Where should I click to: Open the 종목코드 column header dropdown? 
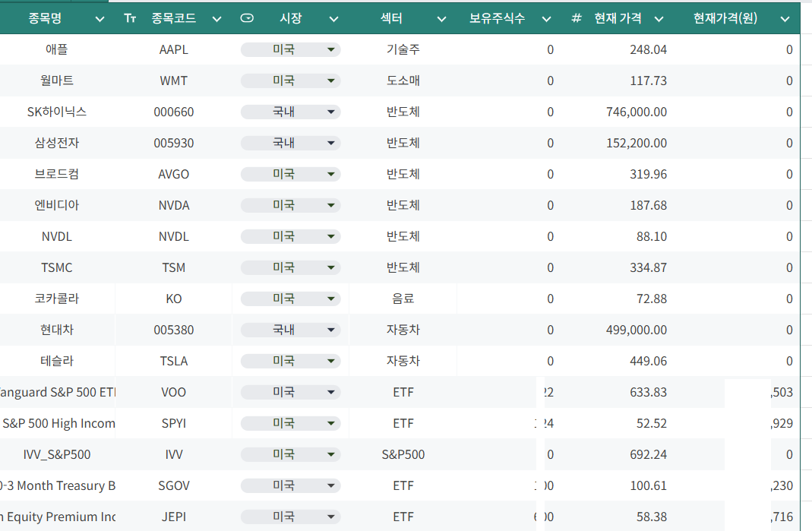point(217,18)
